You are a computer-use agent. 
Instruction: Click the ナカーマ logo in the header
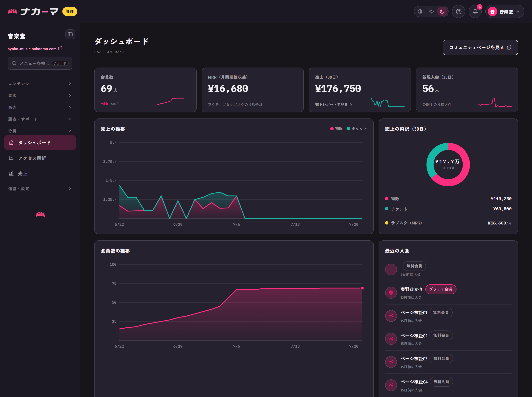pos(33,12)
